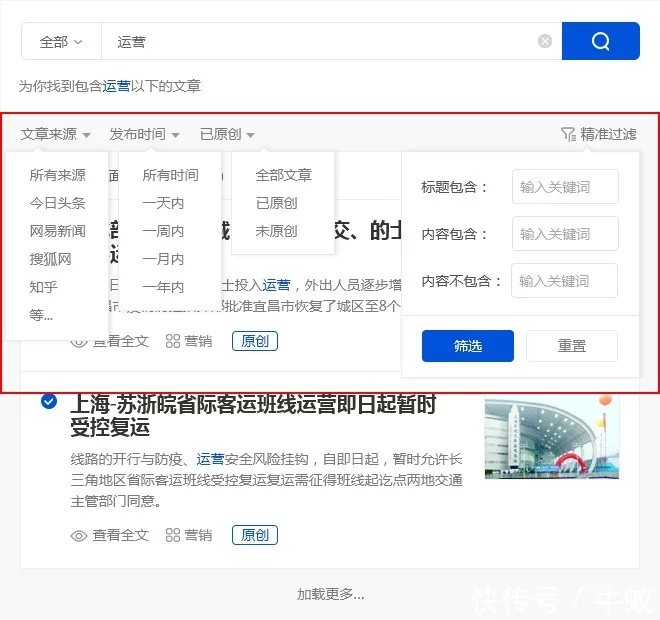Open the bus station article thumbnail

(x=552, y=436)
